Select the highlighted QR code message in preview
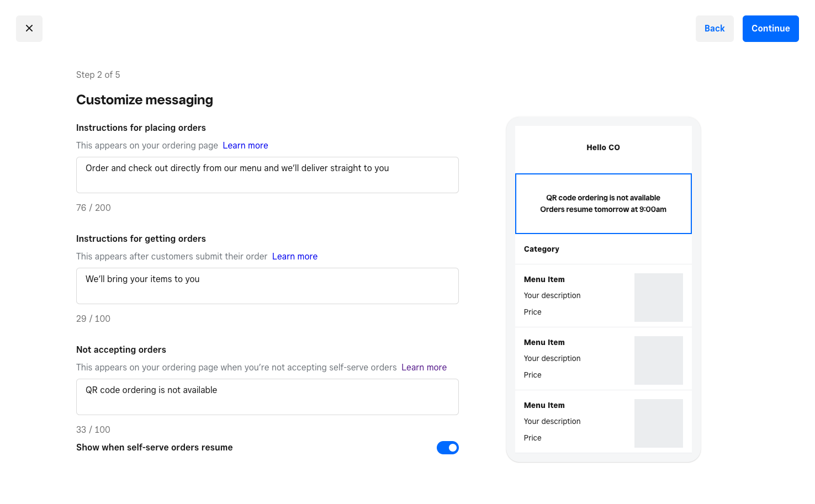The width and height of the screenshot is (815, 504). pos(603,204)
